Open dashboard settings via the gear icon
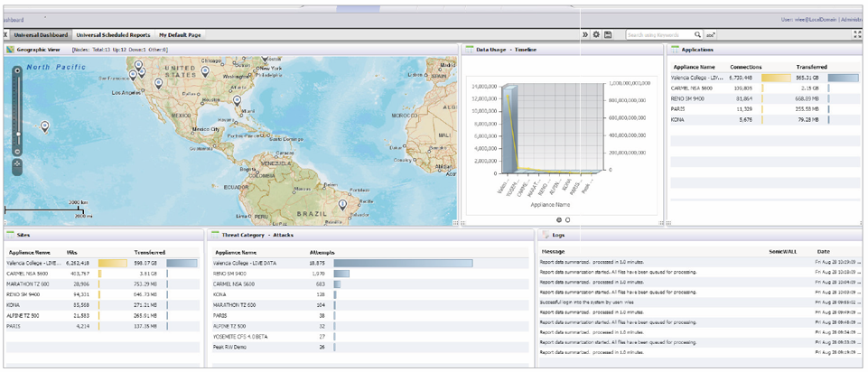 [x=596, y=35]
